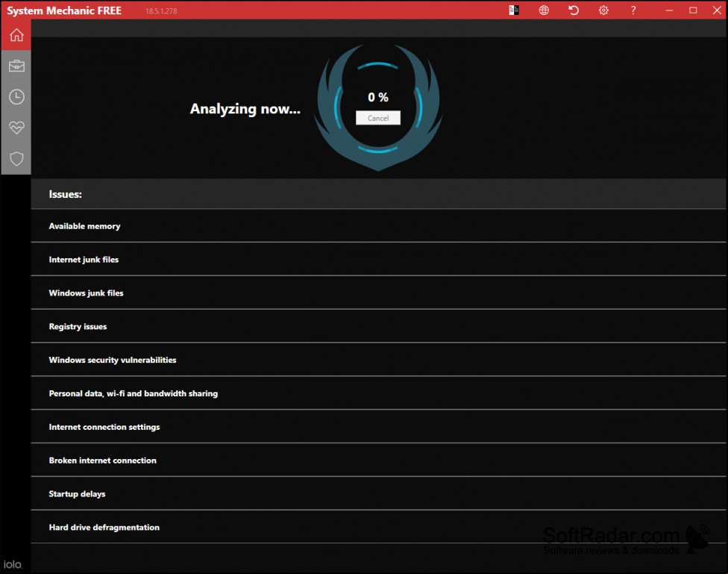Maximize the System Mechanic window
The height and width of the screenshot is (574, 728).
(693, 10)
